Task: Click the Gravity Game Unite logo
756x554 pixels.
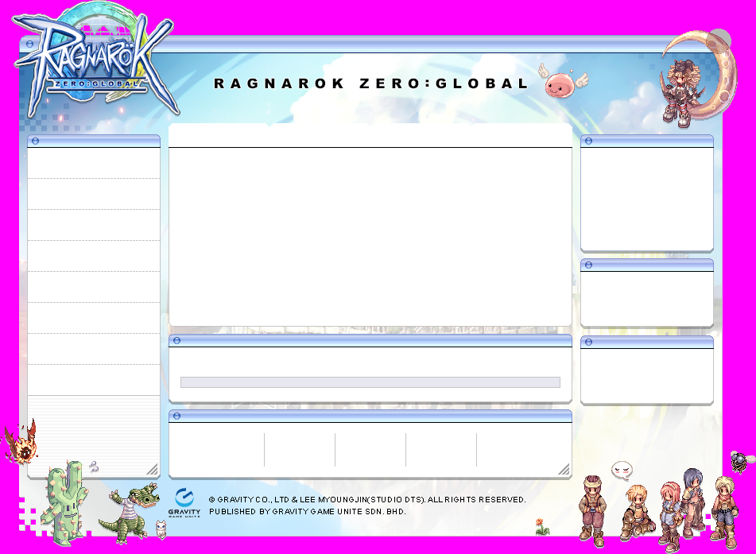Action: pos(184,503)
